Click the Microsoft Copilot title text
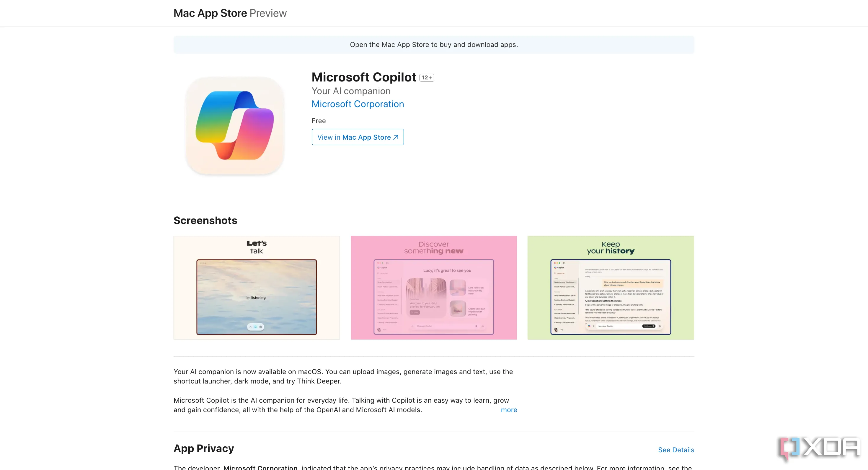Viewport: 868px width, 470px height. point(364,77)
